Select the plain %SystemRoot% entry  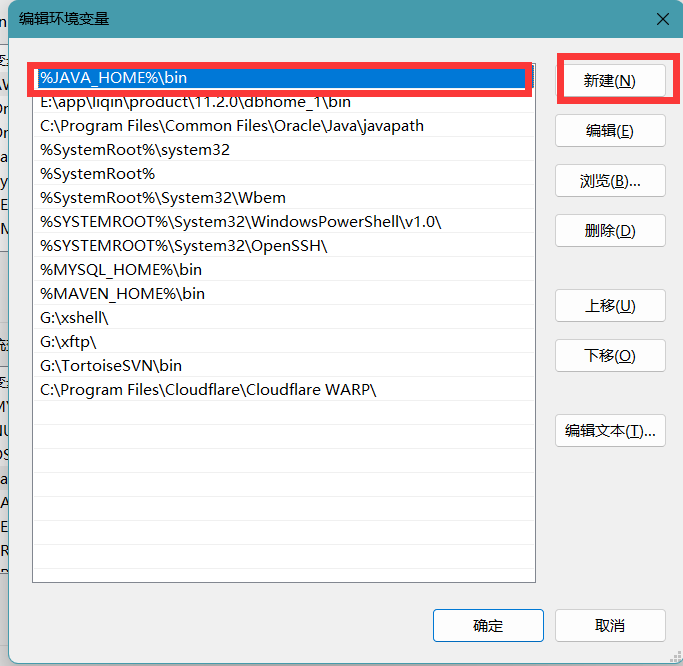pos(284,174)
